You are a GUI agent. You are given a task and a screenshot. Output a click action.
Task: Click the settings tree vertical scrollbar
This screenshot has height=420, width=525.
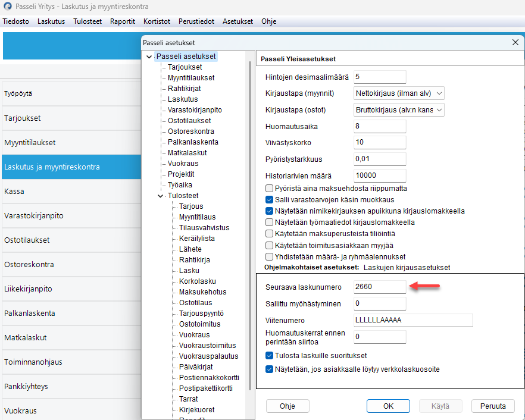(x=250, y=226)
